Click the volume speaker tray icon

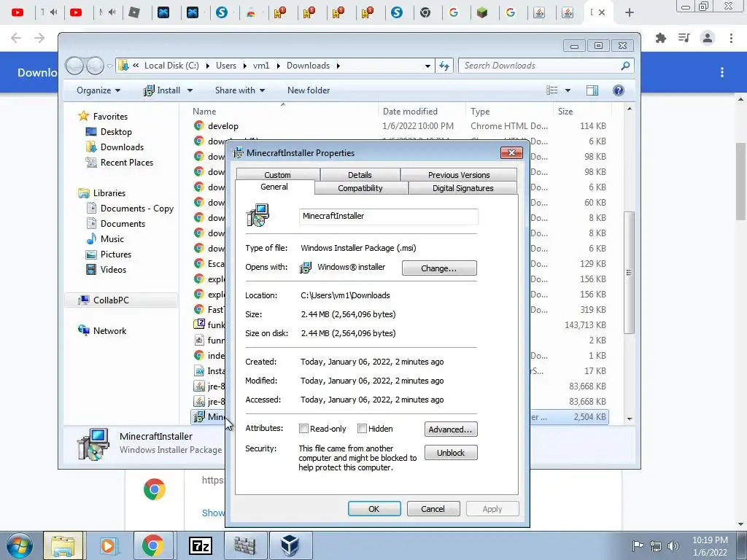pyautogui.click(x=673, y=546)
